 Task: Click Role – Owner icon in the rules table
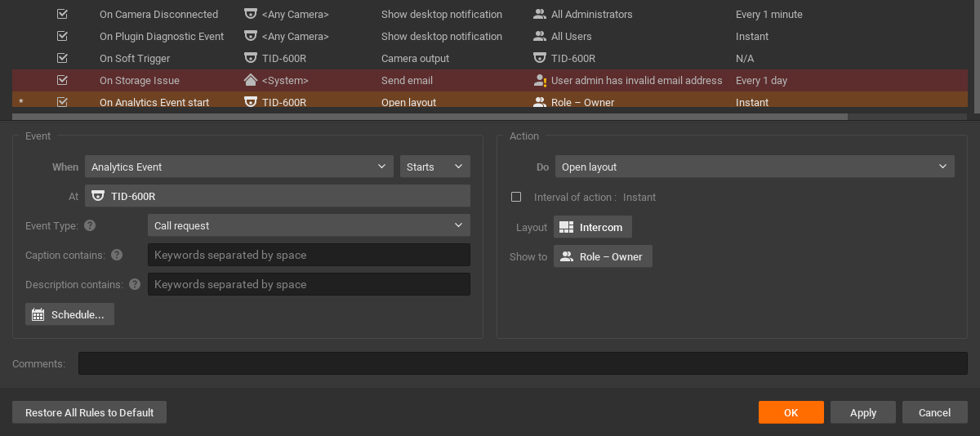pos(539,102)
